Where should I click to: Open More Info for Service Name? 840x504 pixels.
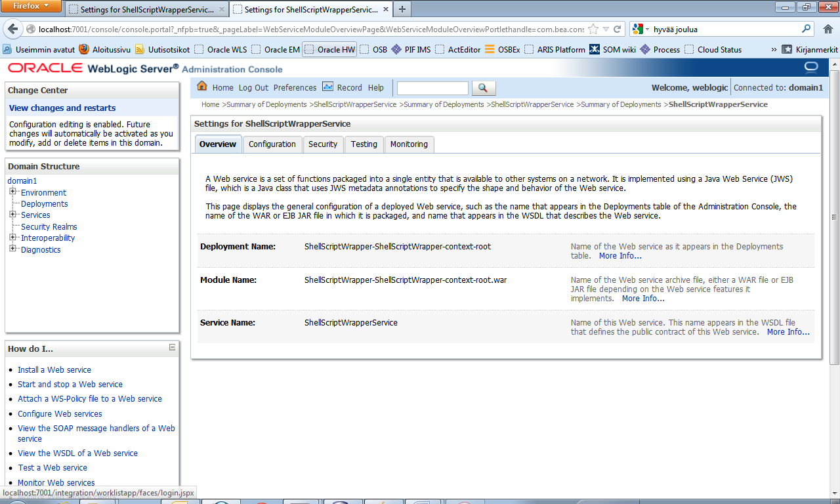pyautogui.click(x=788, y=332)
